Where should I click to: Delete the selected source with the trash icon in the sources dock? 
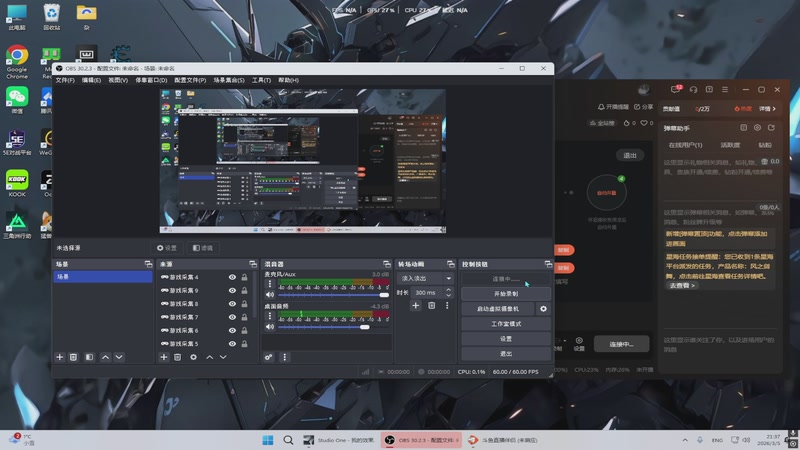178,357
